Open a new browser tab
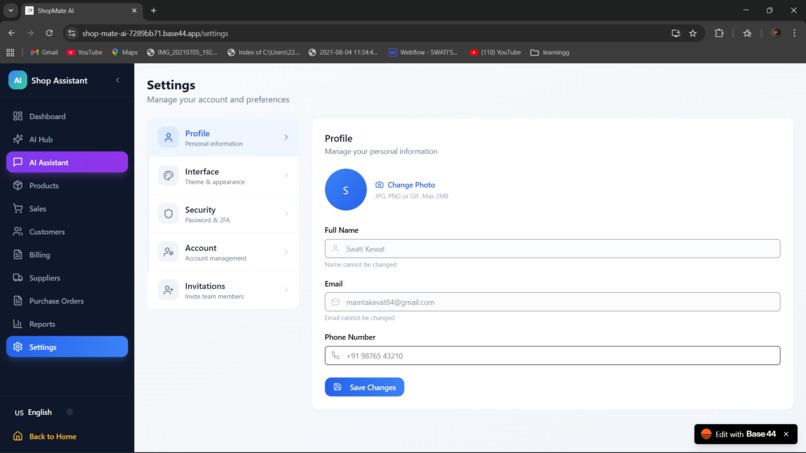Image resolution: width=806 pixels, height=453 pixels. (153, 10)
